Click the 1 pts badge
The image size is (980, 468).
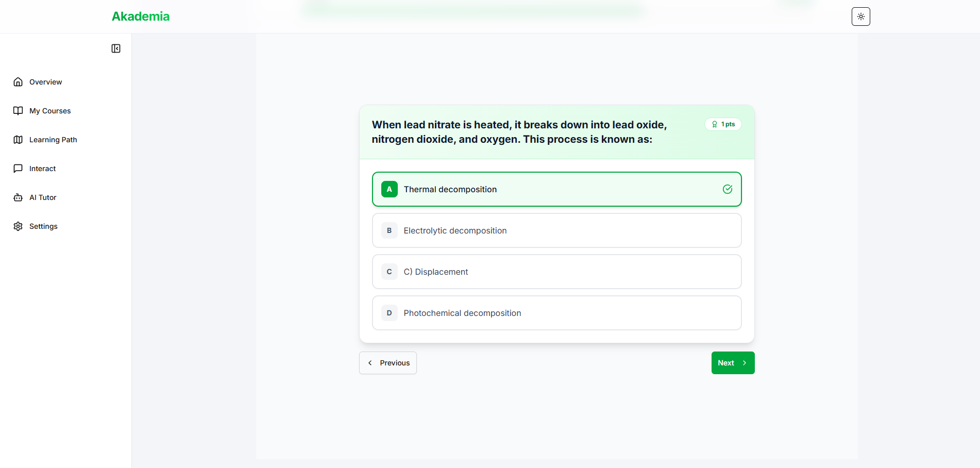pyautogui.click(x=723, y=124)
